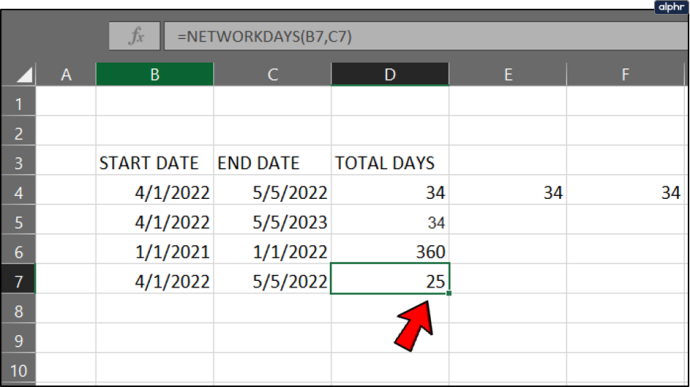This screenshot has height=387, width=690.
Task: Select row 3 header
Action: (18, 163)
